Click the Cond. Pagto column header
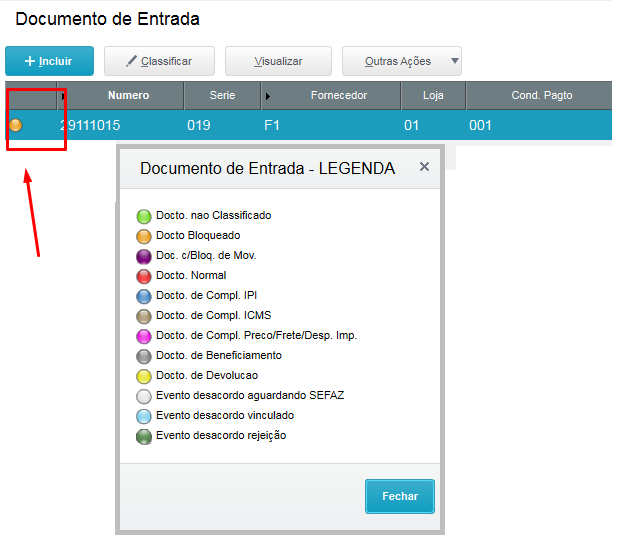This screenshot has height=547, width=625. [x=542, y=95]
